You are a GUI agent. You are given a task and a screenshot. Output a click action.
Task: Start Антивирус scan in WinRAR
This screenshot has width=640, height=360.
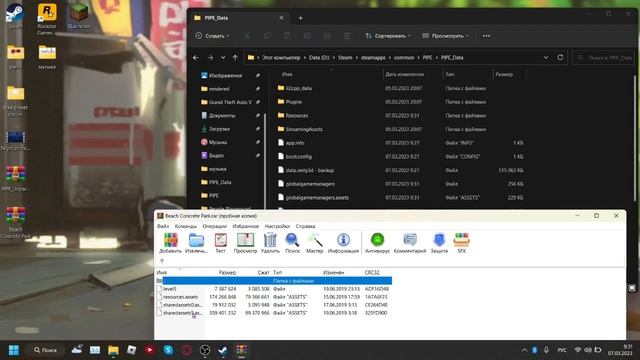click(377, 243)
